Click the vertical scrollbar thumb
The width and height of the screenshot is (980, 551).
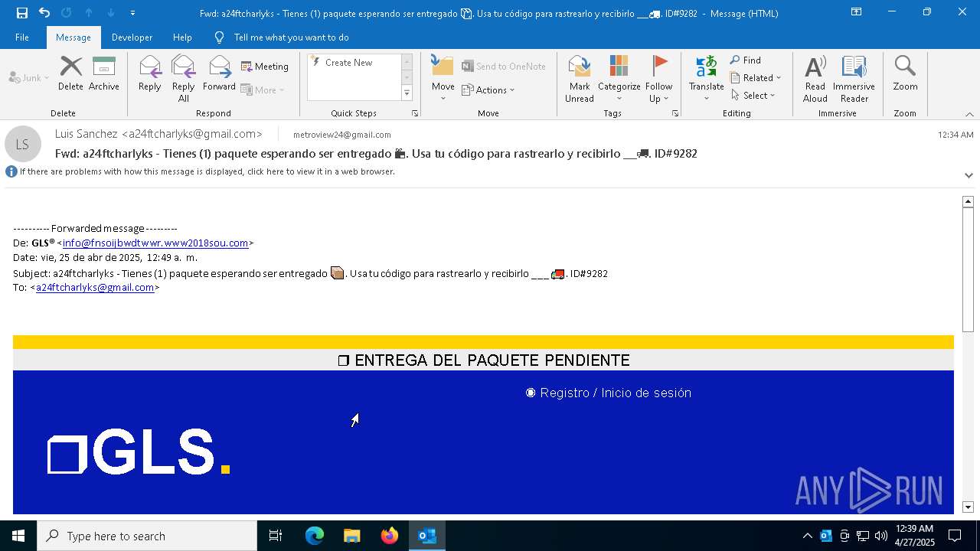point(968,269)
